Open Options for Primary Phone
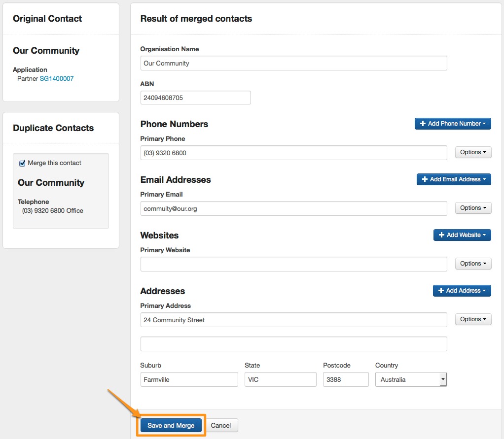The height and width of the screenshot is (439, 504). coord(473,152)
